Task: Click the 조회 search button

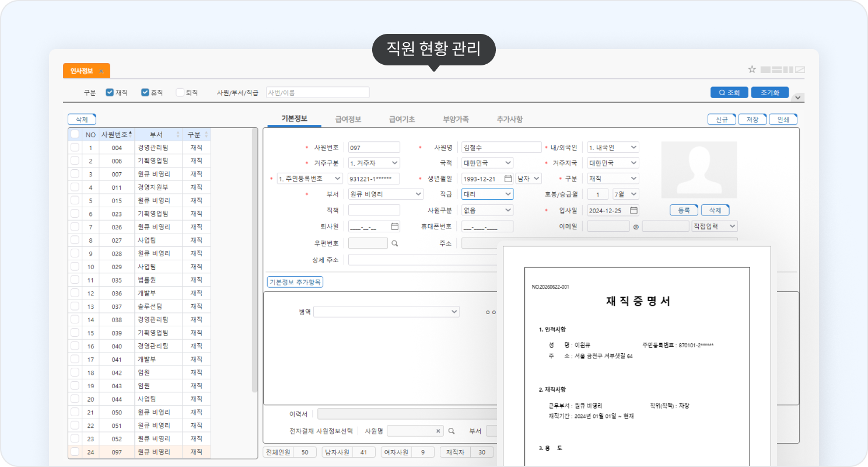Action: [x=729, y=92]
